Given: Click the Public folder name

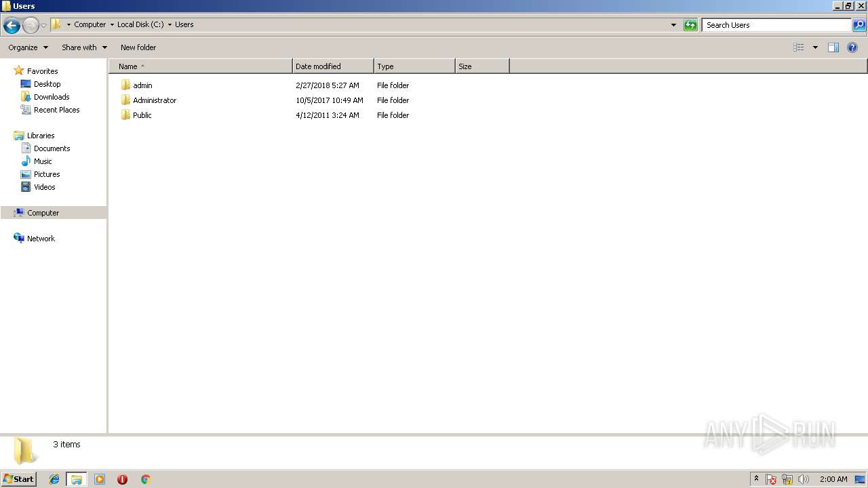Looking at the screenshot, I should tap(142, 115).
